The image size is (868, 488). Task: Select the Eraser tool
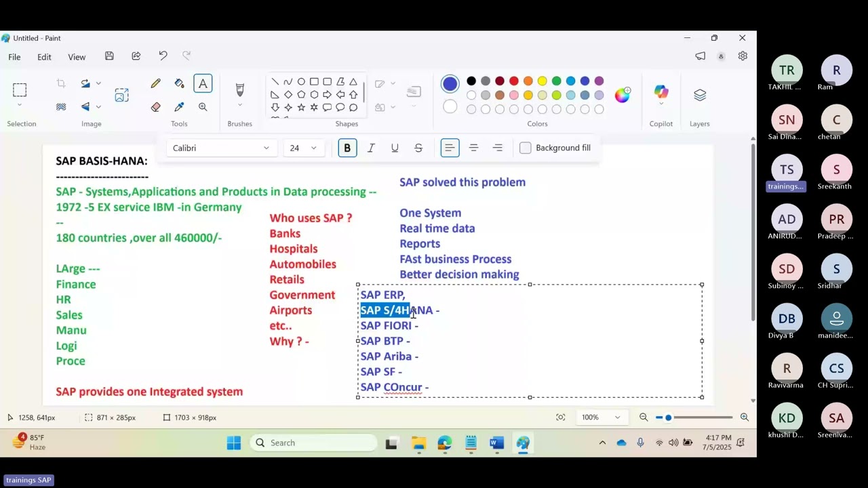tap(156, 107)
